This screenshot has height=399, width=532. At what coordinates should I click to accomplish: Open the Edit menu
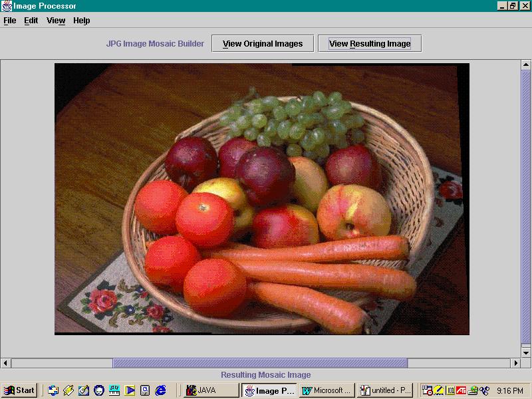click(x=31, y=21)
